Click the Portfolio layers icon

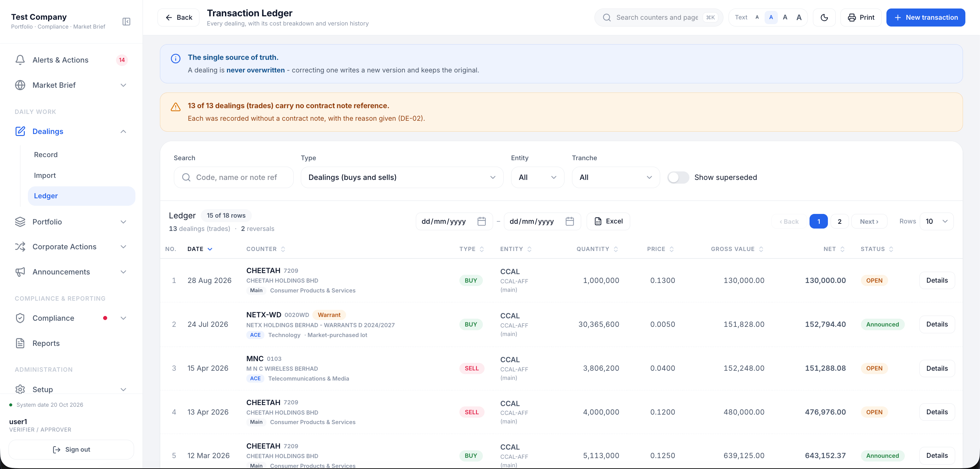(x=20, y=222)
